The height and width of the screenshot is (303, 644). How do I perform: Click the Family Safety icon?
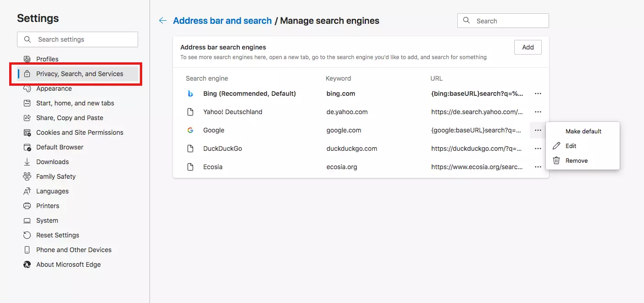(27, 176)
